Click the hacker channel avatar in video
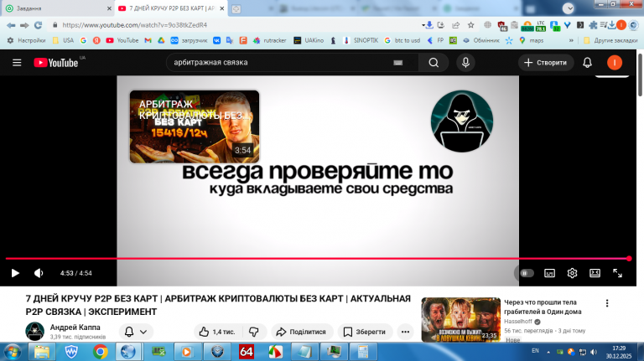644x361 pixels. pyautogui.click(x=462, y=121)
